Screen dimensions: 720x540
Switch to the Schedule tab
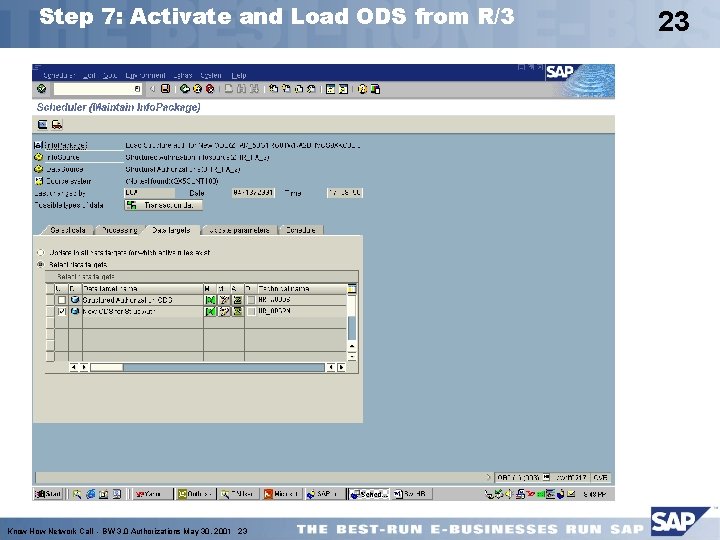coord(301,230)
